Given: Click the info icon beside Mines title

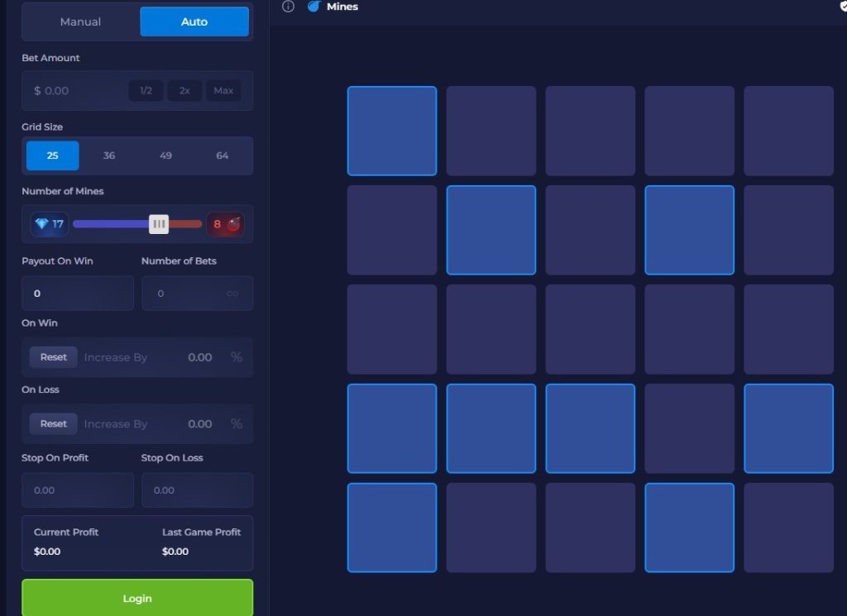Looking at the screenshot, I should 288,7.
